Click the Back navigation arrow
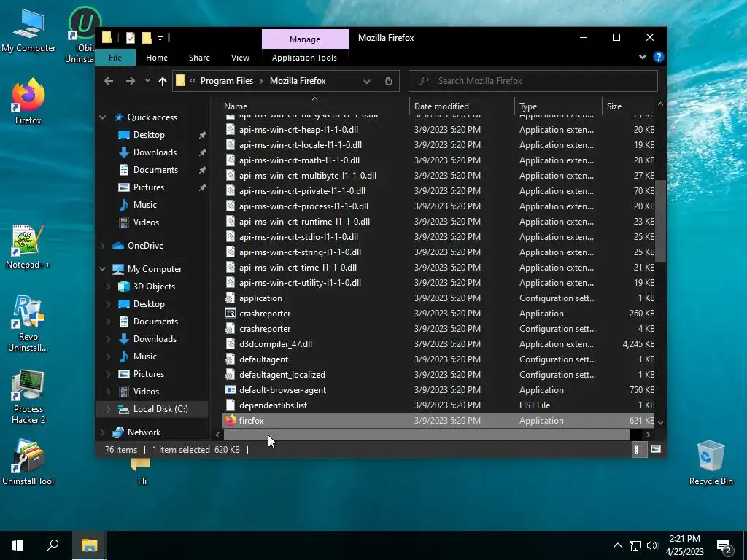The height and width of the screenshot is (560, 747). pyautogui.click(x=109, y=81)
